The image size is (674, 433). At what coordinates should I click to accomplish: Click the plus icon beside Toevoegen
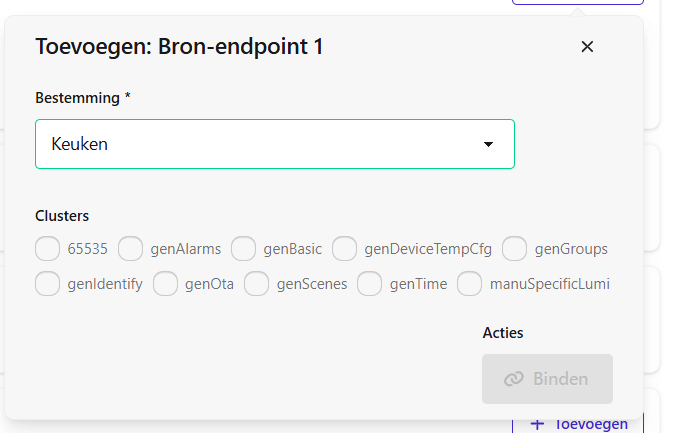[x=537, y=423]
